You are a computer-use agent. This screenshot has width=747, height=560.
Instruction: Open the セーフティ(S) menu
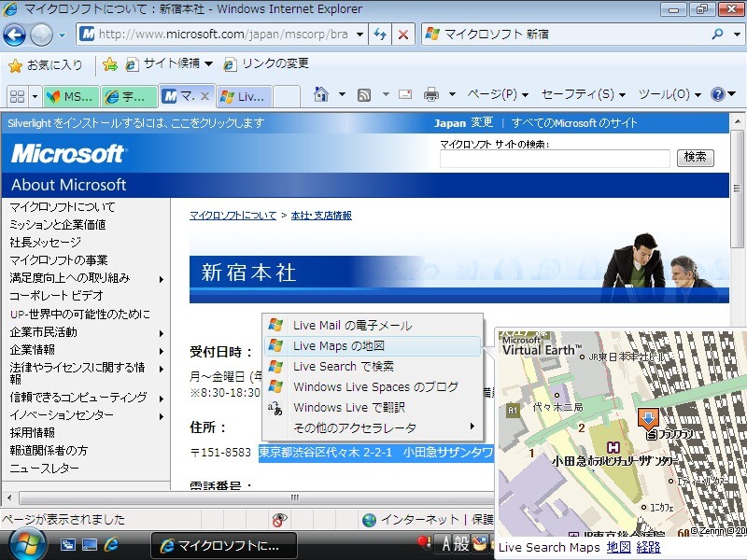tap(583, 94)
